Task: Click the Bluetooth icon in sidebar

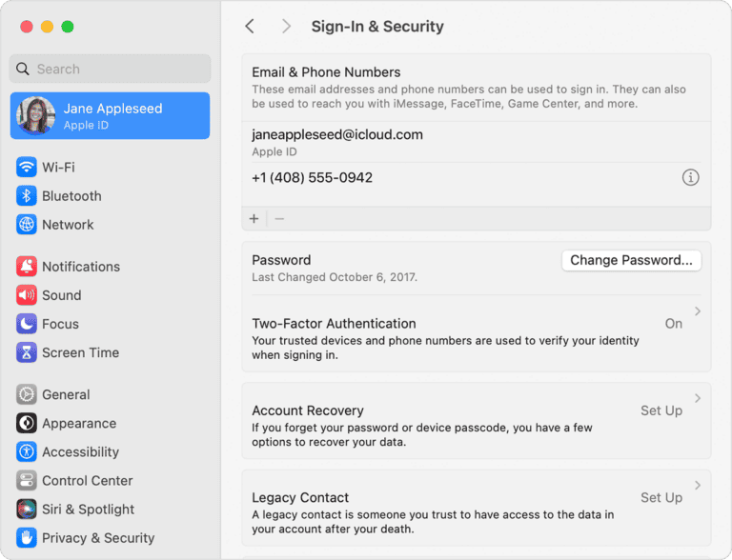Action: tap(27, 196)
